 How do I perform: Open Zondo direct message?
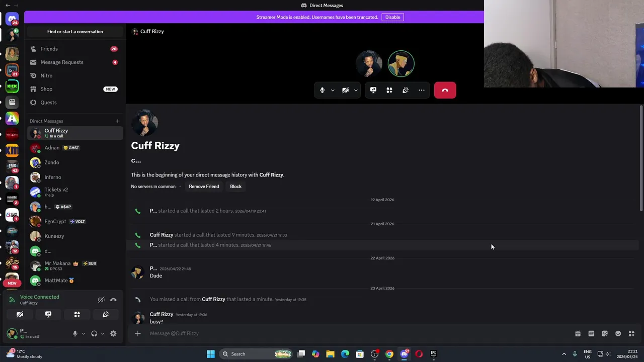75,162
